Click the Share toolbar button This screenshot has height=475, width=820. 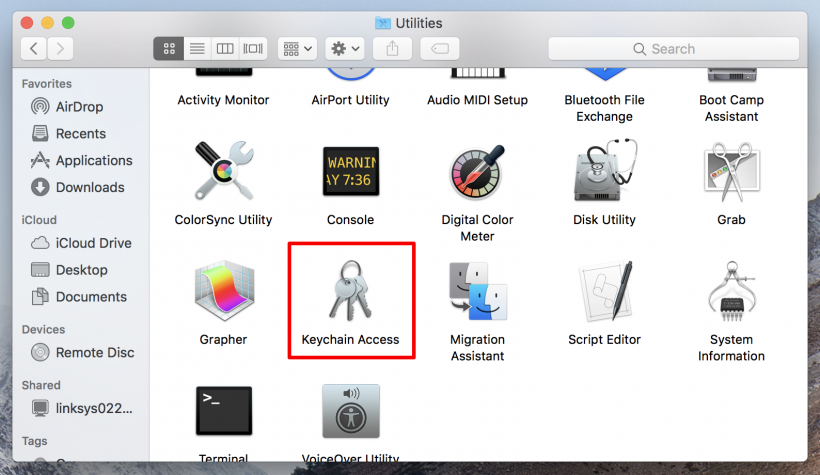tap(392, 49)
